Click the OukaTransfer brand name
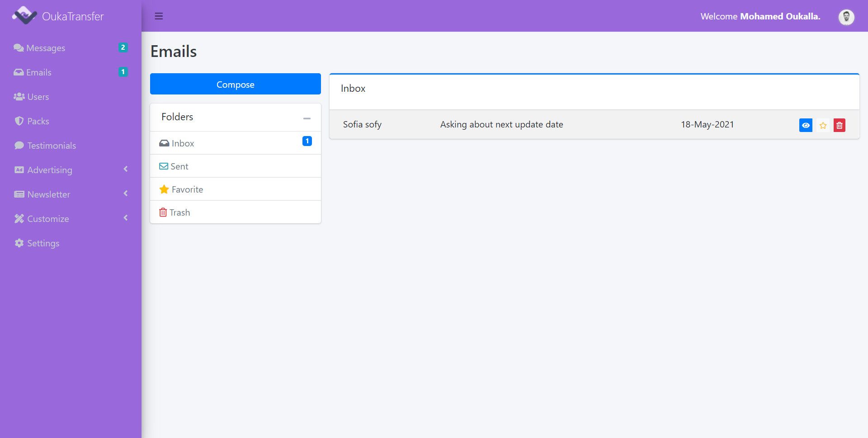The height and width of the screenshot is (438, 868). [73, 16]
